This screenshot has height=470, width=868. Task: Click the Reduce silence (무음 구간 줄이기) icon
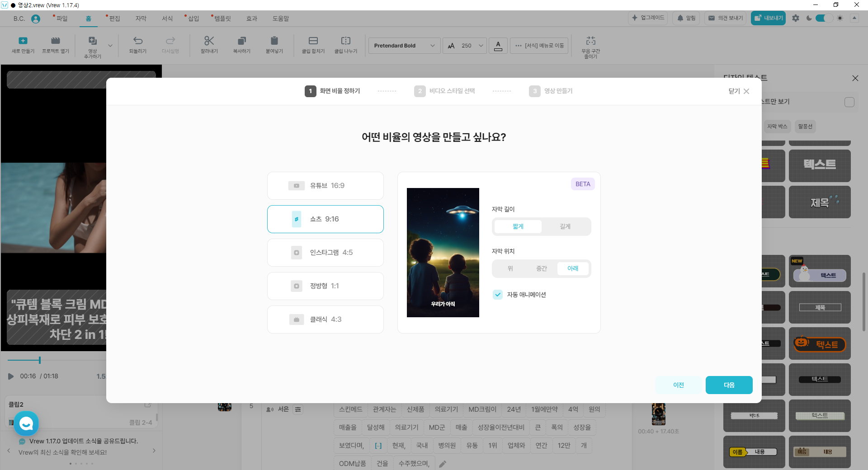tap(591, 41)
